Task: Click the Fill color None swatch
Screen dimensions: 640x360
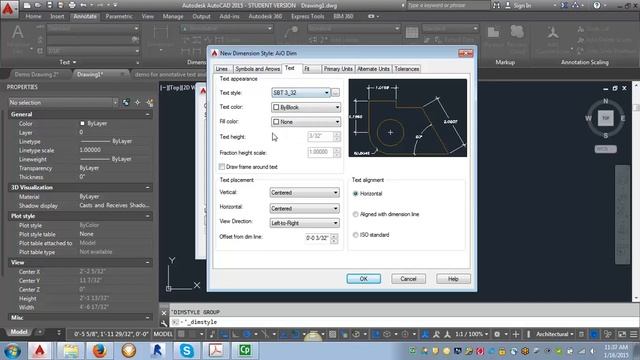Action: point(276,122)
